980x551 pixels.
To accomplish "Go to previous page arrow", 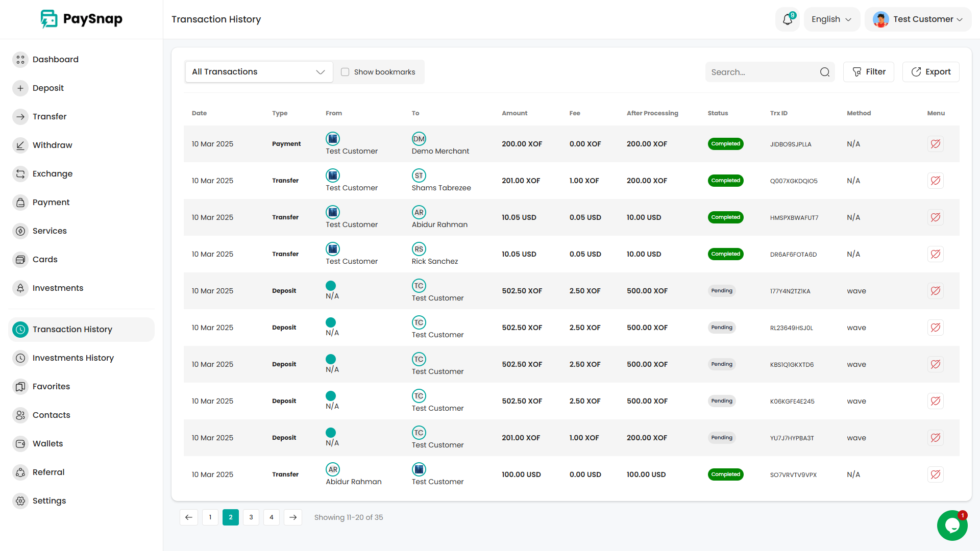I will [x=189, y=517].
